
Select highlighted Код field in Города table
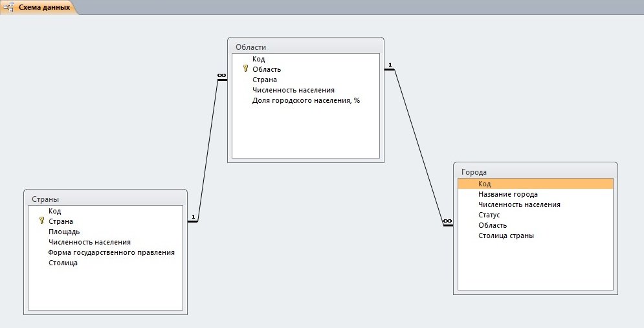click(x=535, y=184)
